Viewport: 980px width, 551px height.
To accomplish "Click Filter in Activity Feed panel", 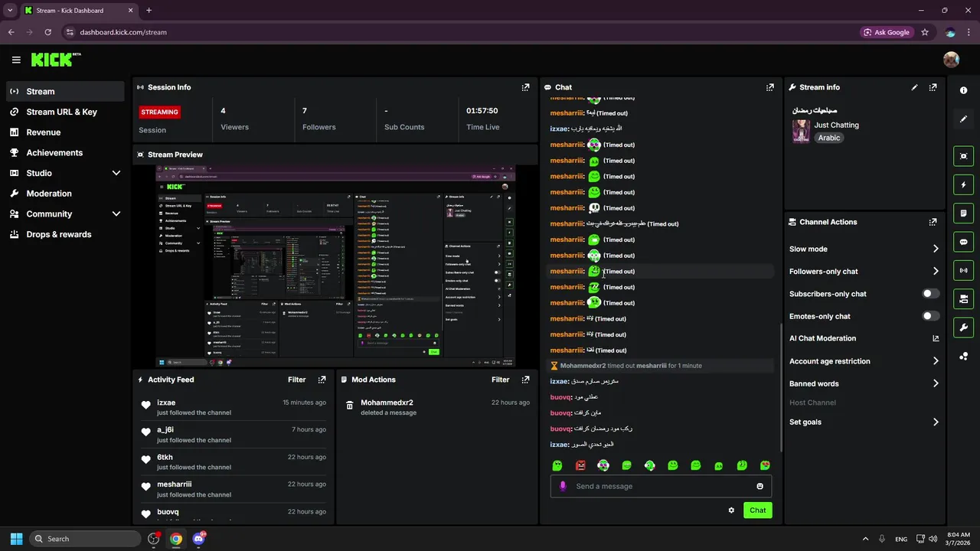I will 297,380.
